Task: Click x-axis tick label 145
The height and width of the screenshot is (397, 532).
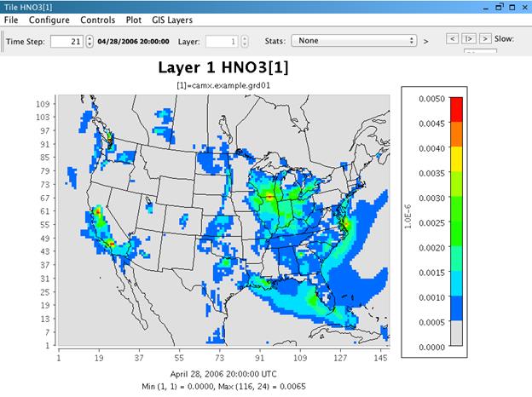Action: pyautogui.click(x=380, y=358)
